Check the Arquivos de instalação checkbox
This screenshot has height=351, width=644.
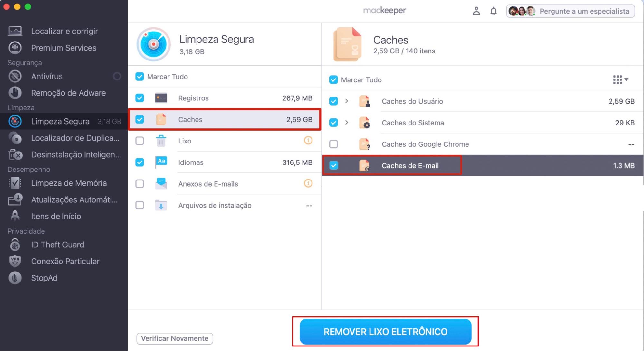pos(139,205)
